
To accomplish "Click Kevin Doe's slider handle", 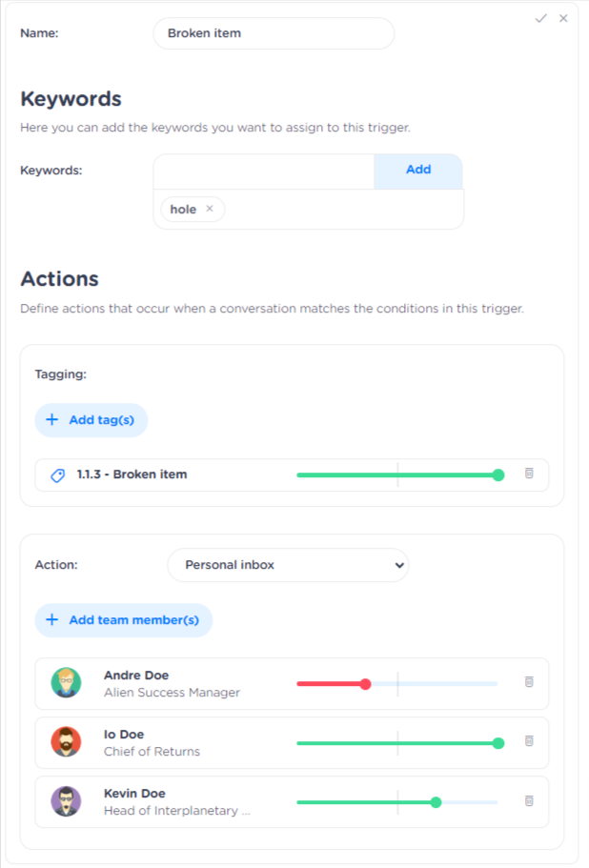I will click(436, 802).
